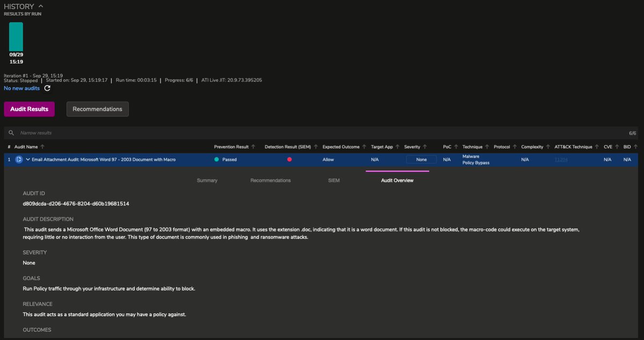Click the Audit ID heading
The height and width of the screenshot is (340, 644).
(x=34, y=193)
